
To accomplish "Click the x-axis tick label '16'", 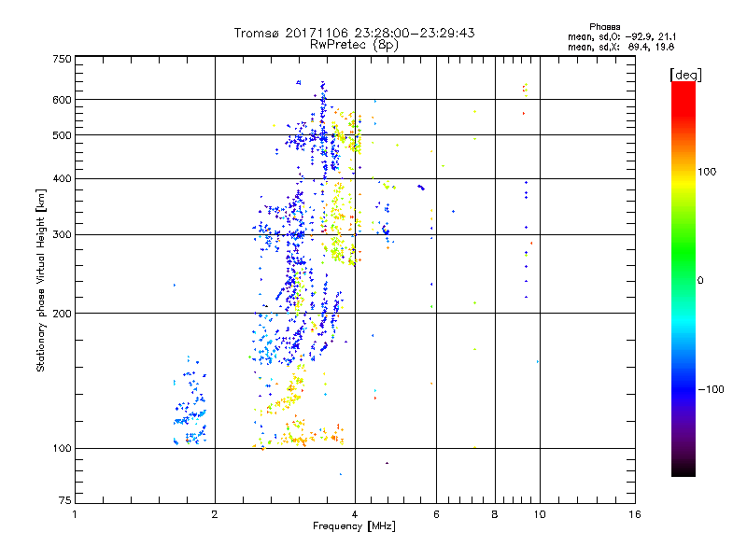I will [635, 514].
